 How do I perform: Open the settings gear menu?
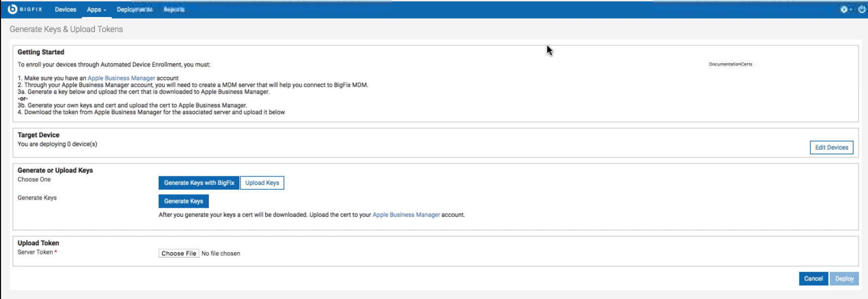click(845, 9)
